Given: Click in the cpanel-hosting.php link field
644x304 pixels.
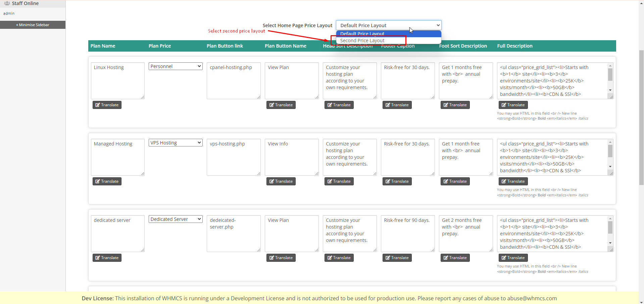Looking at the screenshot, I should tap(234, 81).
